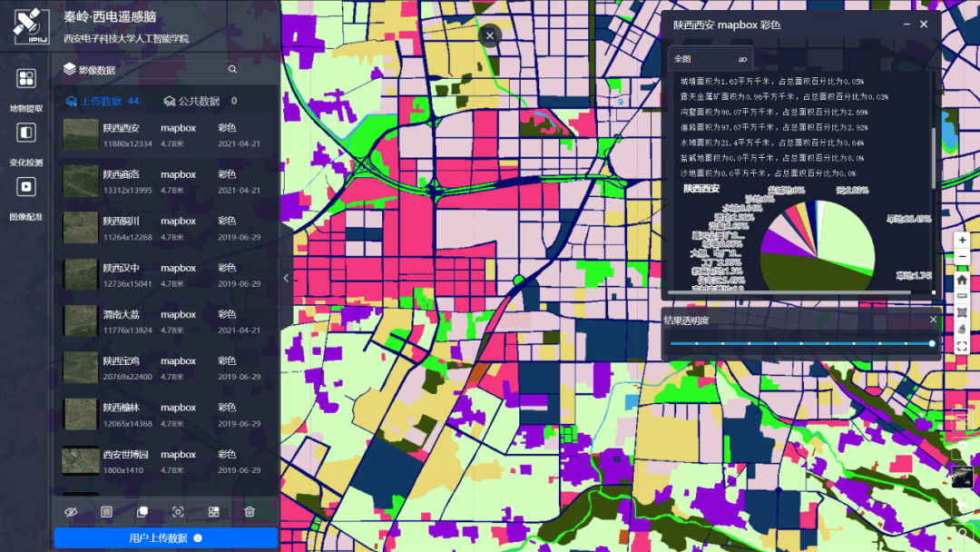The image size is (980, 552).
Task: Enter fullscreen map view
Action: pos(962,346)
